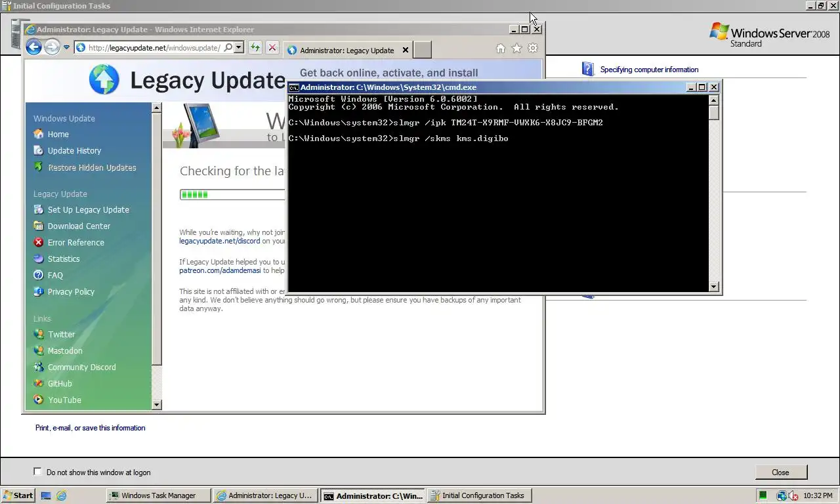Stop page loading with red X
This screenshot has width=840, height=504.
click(x=272, y=47)
